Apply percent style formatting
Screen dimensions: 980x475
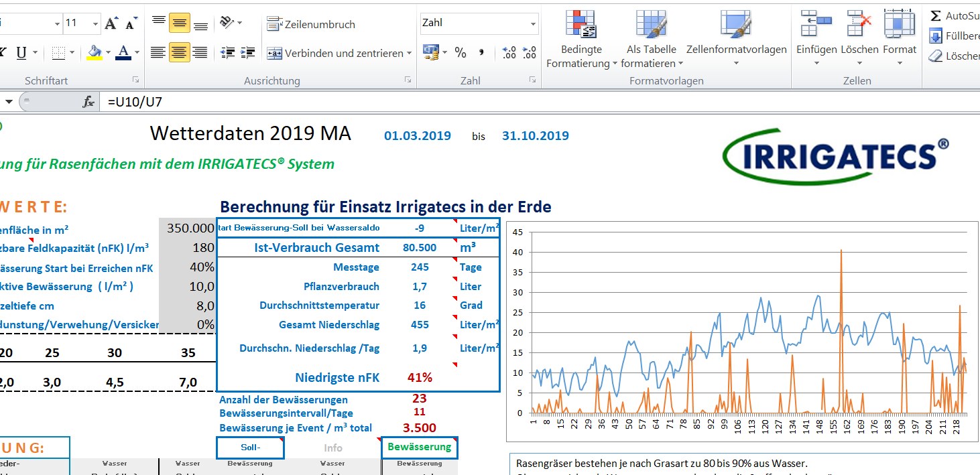(461, 52)
